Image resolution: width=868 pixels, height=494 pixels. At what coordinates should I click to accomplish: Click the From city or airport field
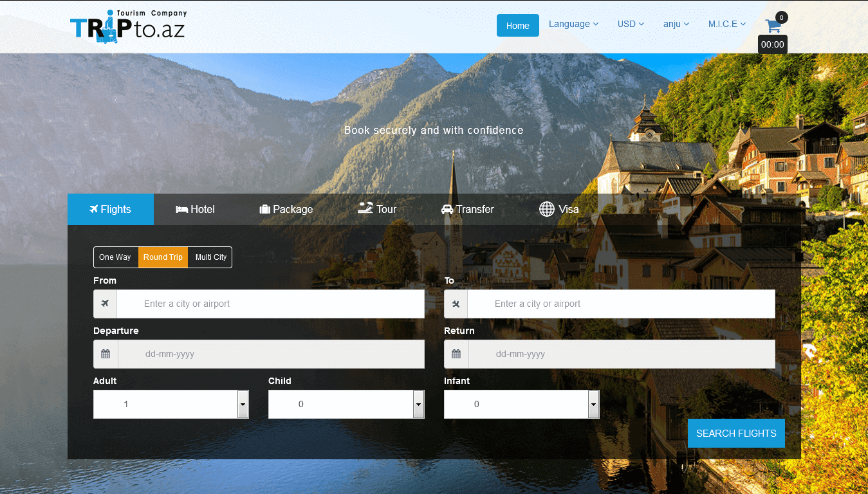(270, 304)
